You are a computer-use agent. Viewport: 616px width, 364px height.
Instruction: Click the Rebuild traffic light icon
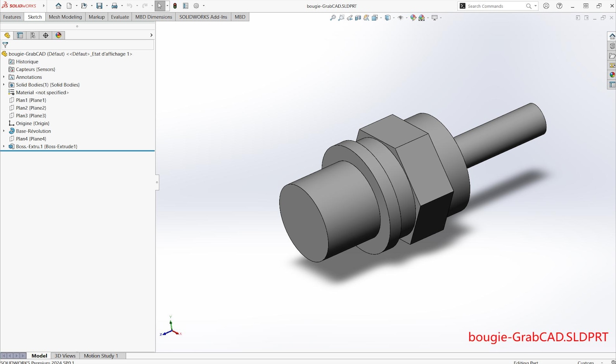coord(175,6)
